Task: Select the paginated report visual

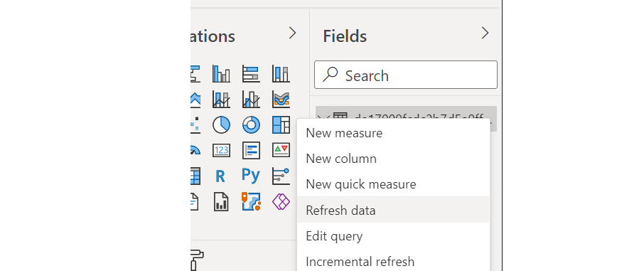Action: coord(221,202)
